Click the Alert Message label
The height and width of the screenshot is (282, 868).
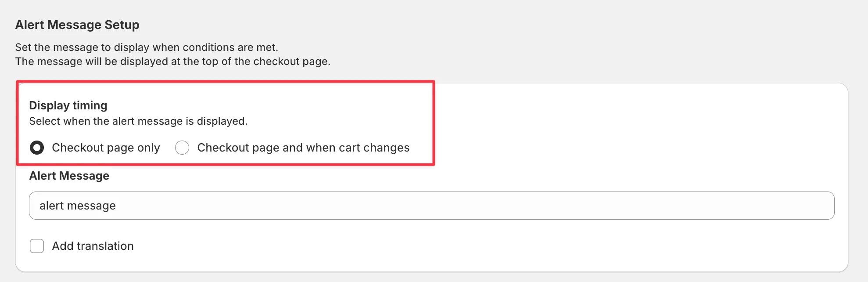[x=69, y=176]
